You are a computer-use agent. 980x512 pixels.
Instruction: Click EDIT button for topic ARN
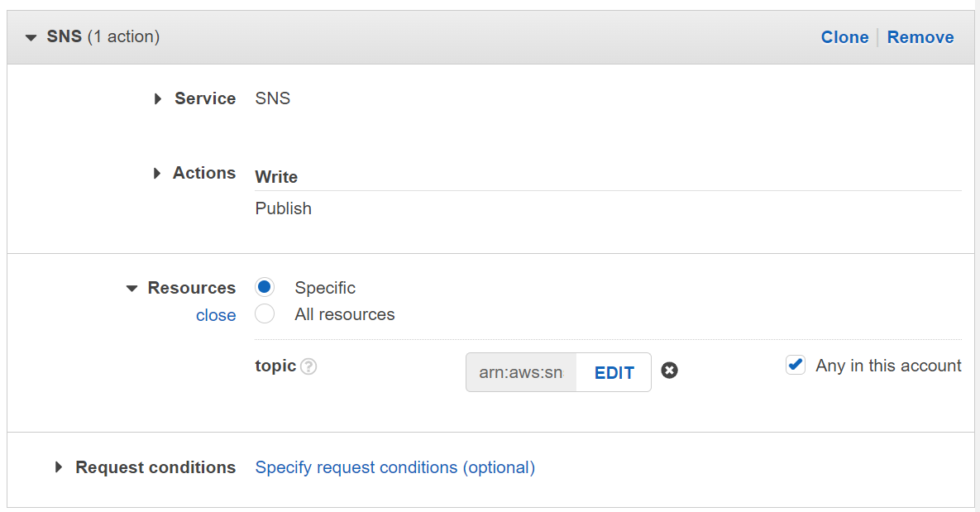tap(614, 372)
